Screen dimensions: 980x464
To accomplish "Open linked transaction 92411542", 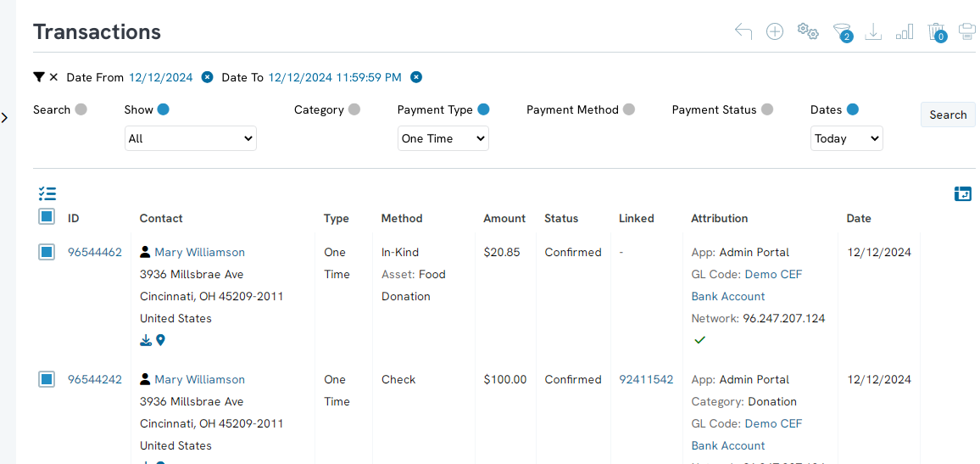I will click(x=646, y=379).
